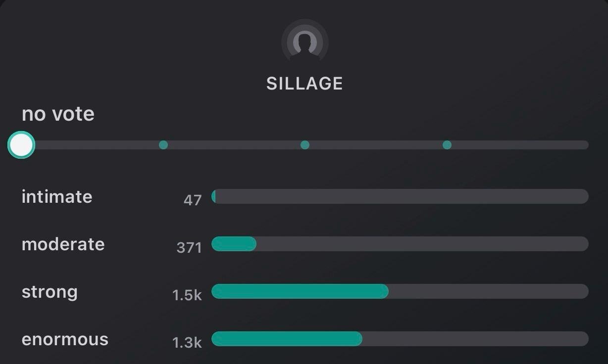Click the moderate vote count 371
Image resolution: width=608 pixels, height=364 pixels.
click(189, 247)
